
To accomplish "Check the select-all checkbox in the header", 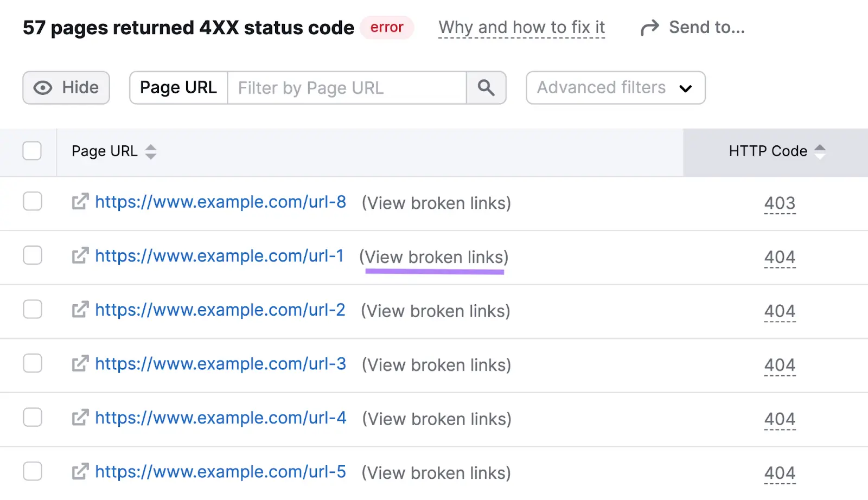I will point(32,151).
